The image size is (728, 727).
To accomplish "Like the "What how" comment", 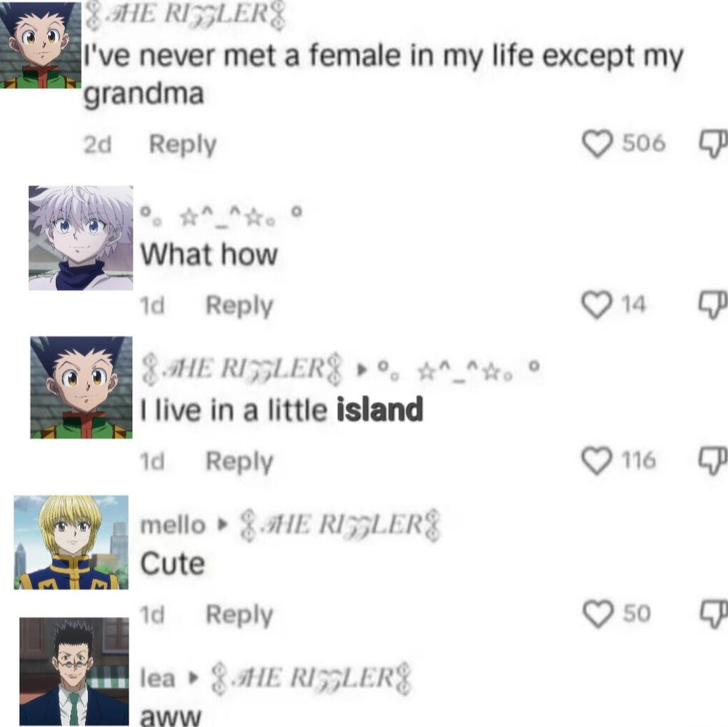I will [x=596, y=305].
